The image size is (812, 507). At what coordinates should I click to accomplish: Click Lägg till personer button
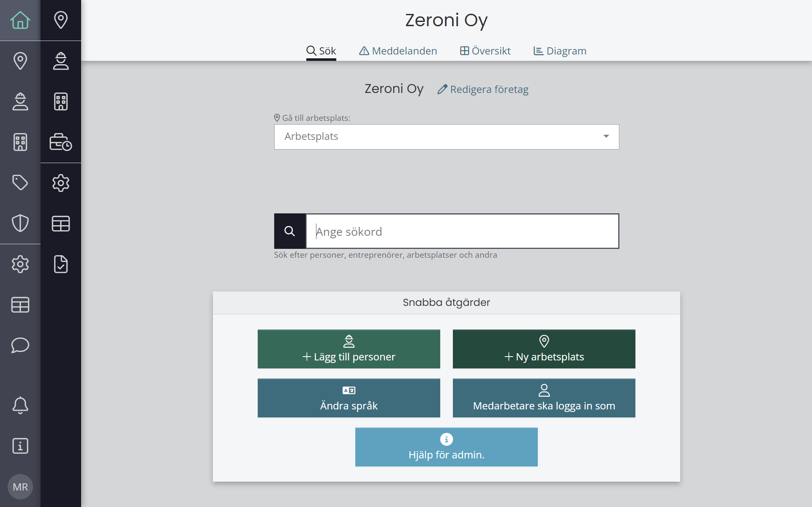tap(349, 349)
